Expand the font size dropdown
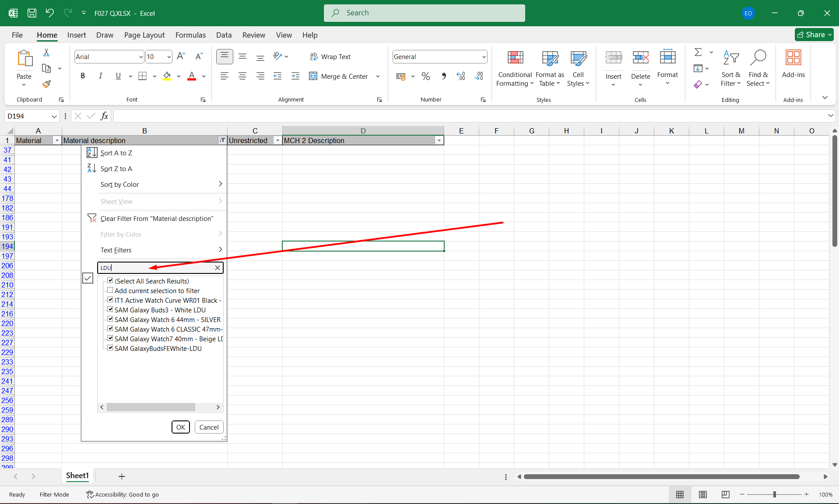The height and width of the screenshot is (504, 839). (169, 57)
